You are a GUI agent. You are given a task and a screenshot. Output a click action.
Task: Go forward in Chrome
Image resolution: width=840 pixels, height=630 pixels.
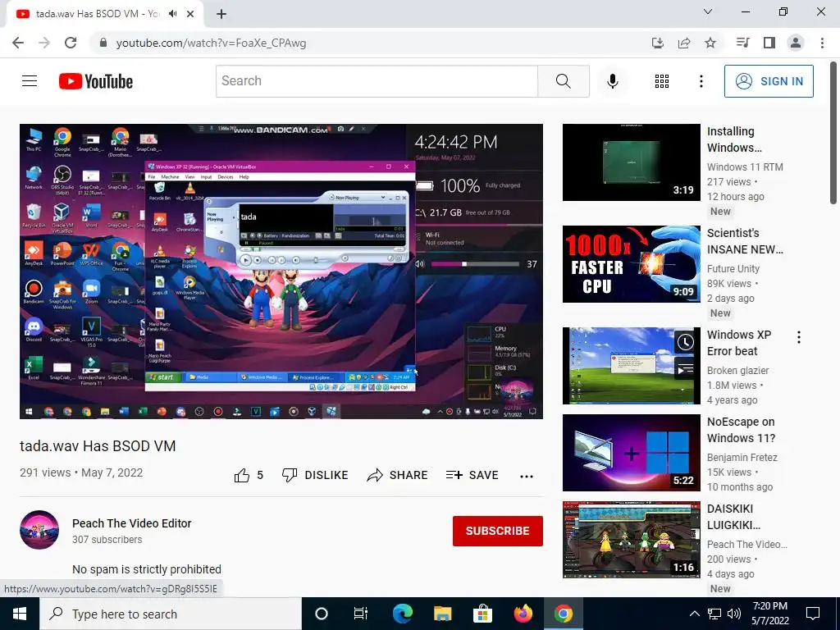coord(44,43)
